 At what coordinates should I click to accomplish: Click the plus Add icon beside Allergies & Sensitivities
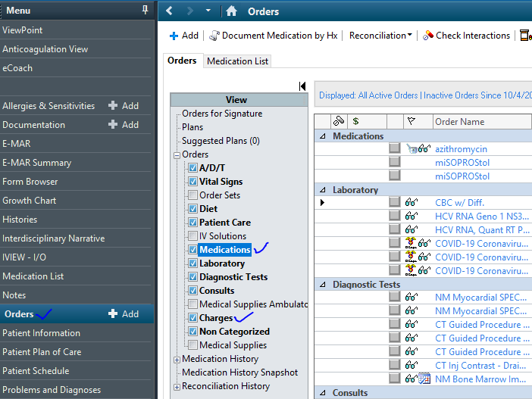(113, 106)
